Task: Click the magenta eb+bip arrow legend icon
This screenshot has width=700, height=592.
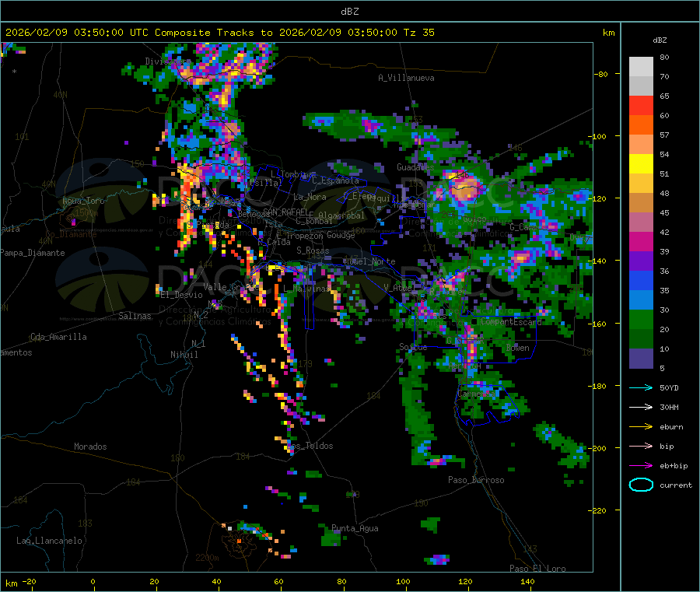Action: point(641,466)
